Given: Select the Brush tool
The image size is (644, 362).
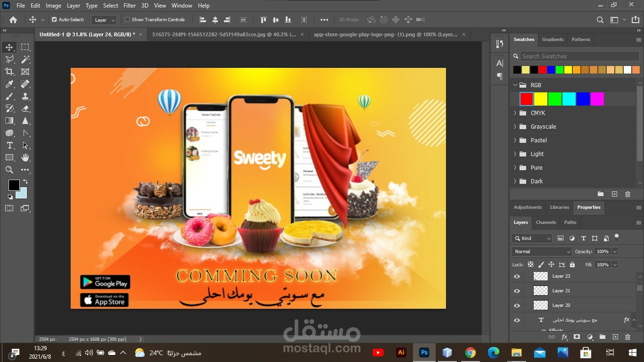Looking at the screenshot, I should pyautogui.click(x=9, y=96).
